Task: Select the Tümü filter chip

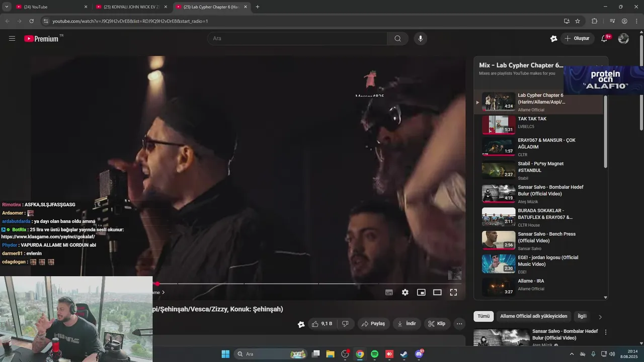Action: click(x=484, y=316)
